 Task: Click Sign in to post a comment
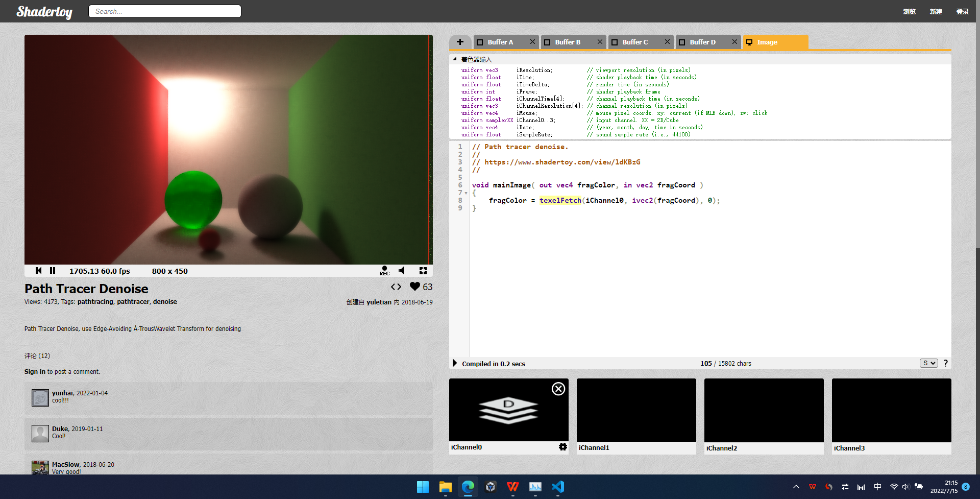[35, 372]
